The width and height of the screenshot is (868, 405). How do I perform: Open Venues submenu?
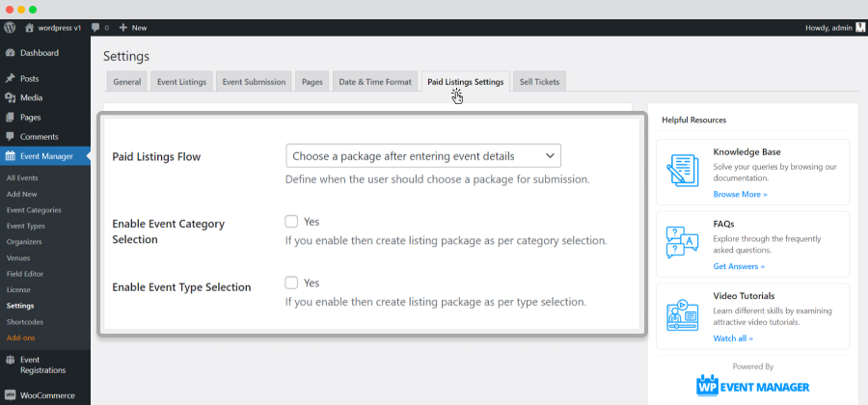[x=18, y=257]
